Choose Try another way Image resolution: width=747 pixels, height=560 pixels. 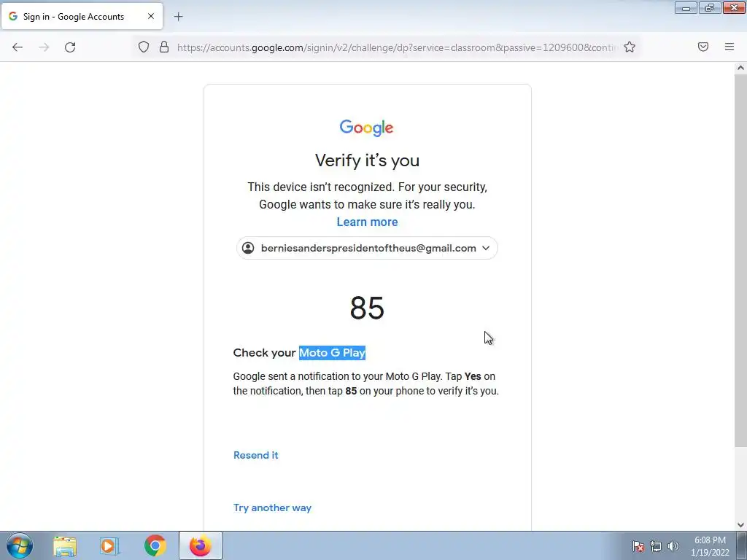(272, 507)
